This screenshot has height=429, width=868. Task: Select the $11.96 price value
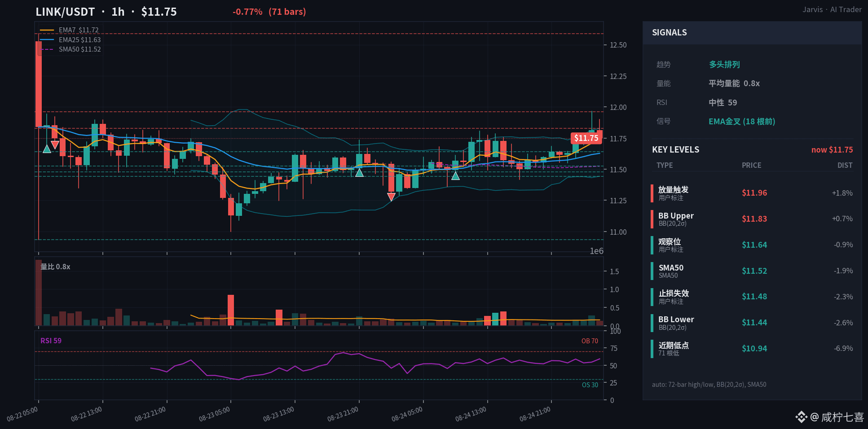[754, 193]
